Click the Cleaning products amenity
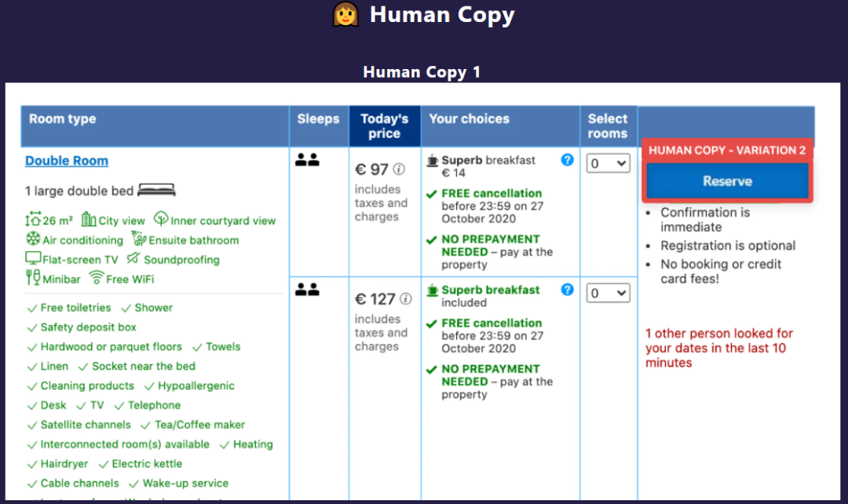The image size is (848, 504). coord(87,385)
